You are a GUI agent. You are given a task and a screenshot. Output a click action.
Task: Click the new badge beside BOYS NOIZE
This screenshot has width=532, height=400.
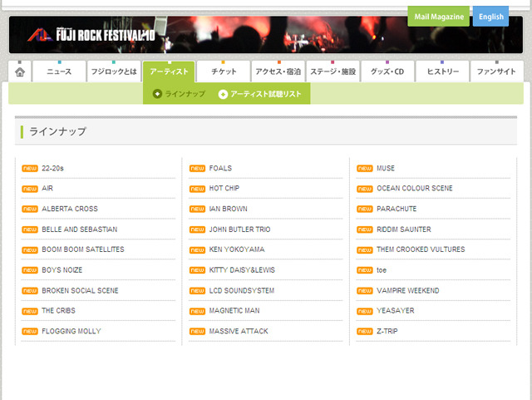pyautogui.click(x=30, y=270)
